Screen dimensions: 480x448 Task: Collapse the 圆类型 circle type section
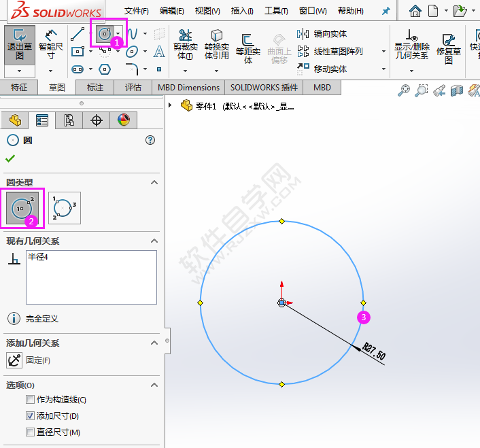154,182
